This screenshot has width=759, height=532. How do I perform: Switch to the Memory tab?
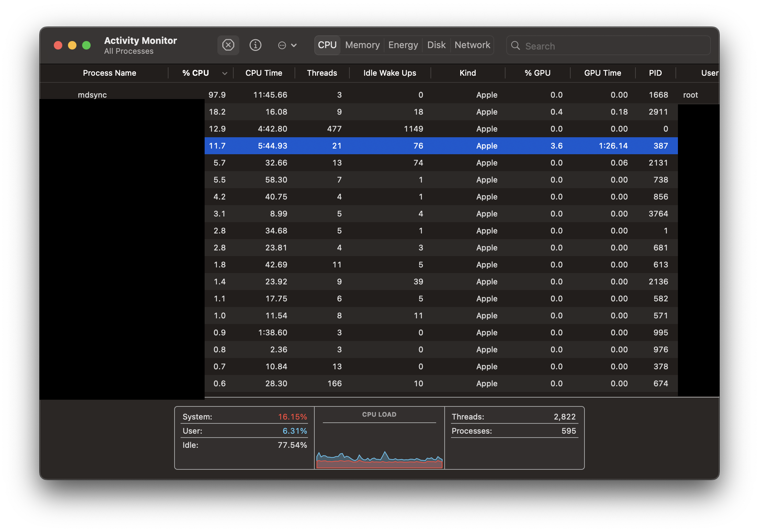362,45
